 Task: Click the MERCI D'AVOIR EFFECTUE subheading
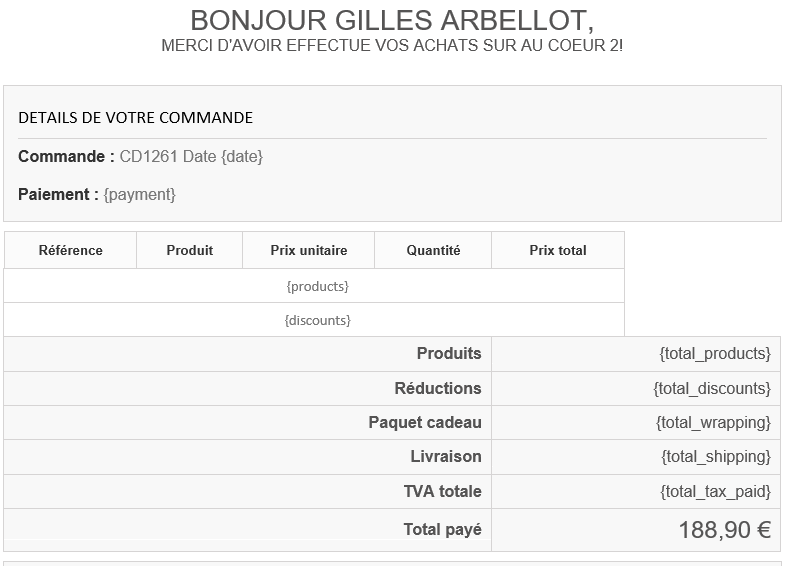(392, 47)
